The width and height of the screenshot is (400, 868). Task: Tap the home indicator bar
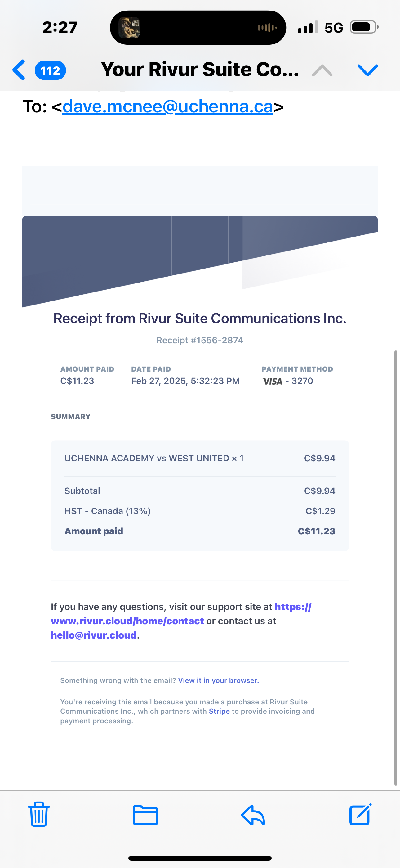200,858
